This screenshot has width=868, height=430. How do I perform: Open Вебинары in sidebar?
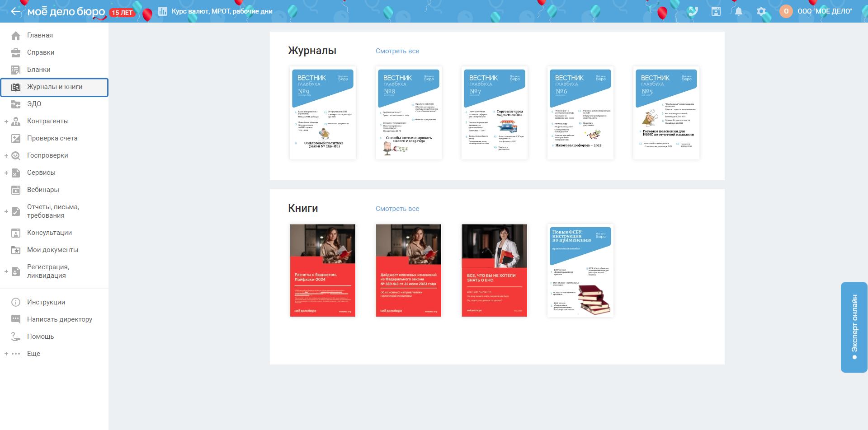(43, 190)
